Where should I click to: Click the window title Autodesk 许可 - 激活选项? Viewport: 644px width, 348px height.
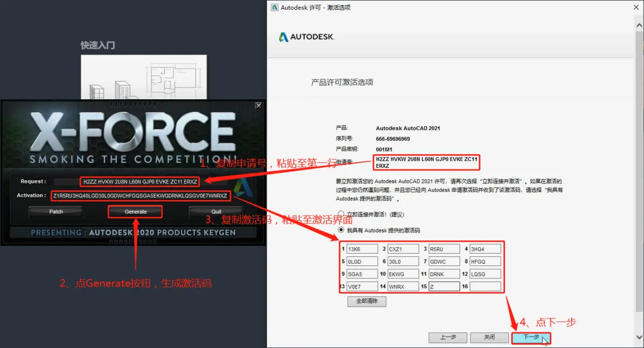coord(316,8)
